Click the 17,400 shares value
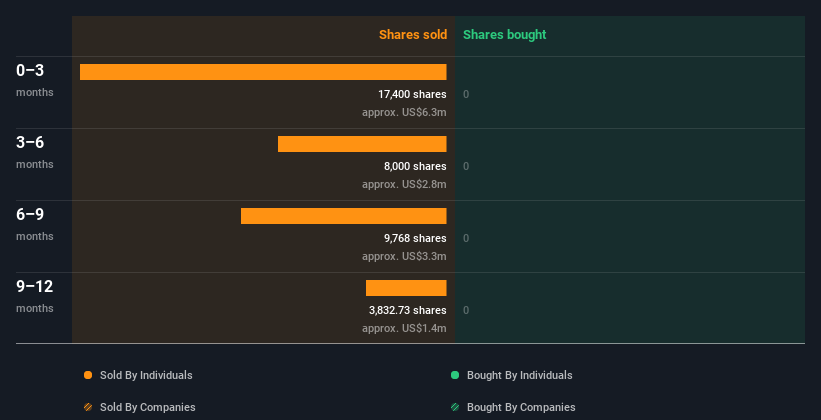The height and width of the screenshot is (420, 821). click(x=412, y=94)
